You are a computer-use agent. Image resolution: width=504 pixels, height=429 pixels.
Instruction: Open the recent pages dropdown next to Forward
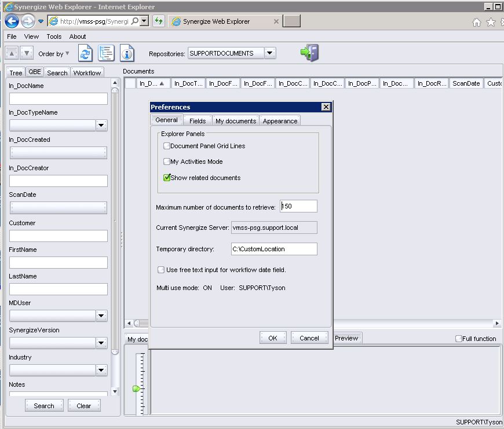pyautogui.click(x=41, y=21)
